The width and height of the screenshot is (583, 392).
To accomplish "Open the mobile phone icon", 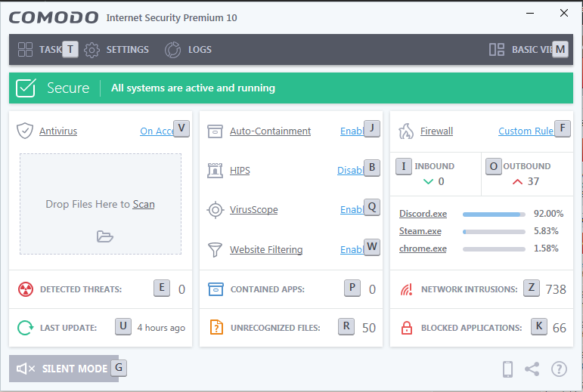I will [x=507, y=369].
